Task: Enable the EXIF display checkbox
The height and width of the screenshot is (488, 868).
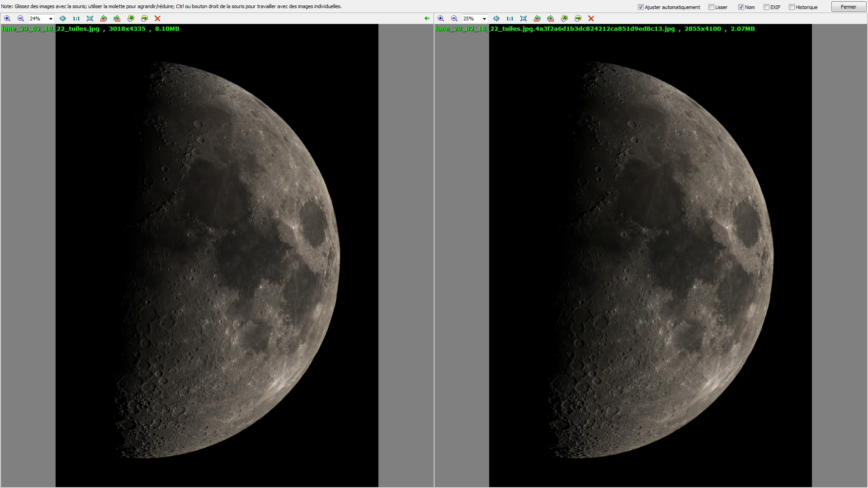Action: point(766,7)
